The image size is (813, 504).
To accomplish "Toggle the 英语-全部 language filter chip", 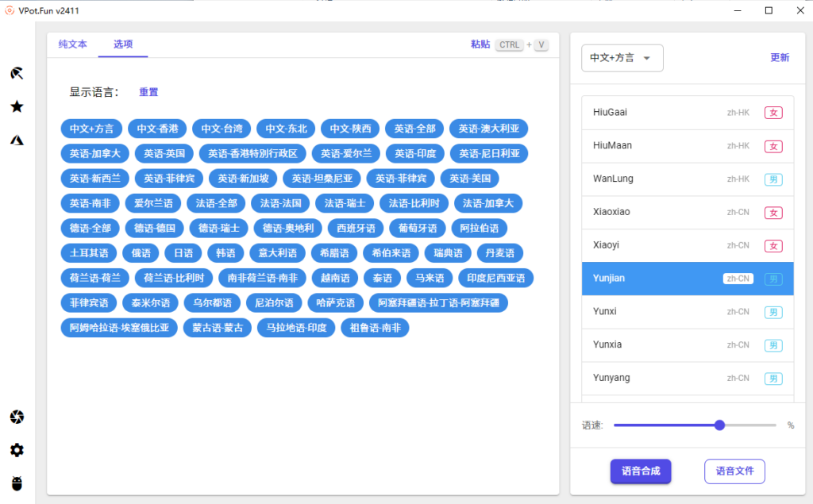I will 414,129.
